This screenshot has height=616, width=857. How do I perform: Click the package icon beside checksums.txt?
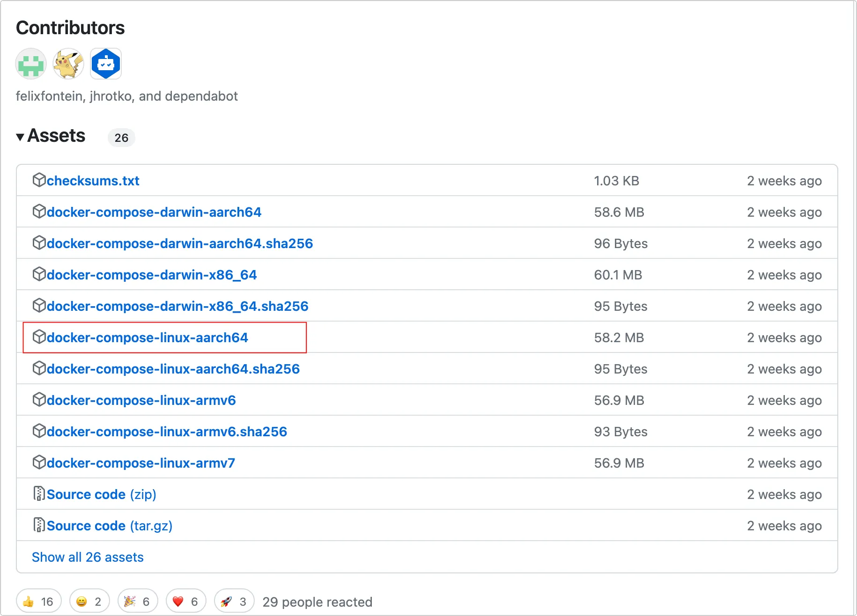click(39, 180)
